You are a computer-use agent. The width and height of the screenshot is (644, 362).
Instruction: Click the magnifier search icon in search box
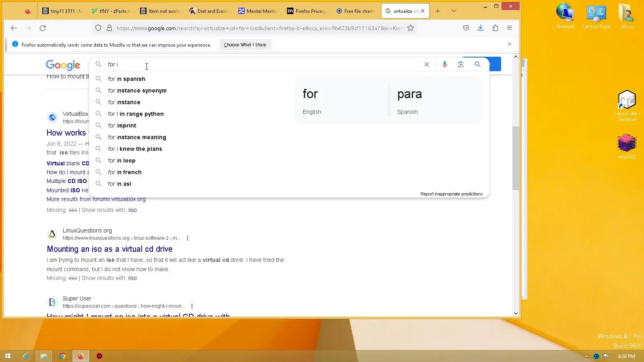[x=477, y=64]
